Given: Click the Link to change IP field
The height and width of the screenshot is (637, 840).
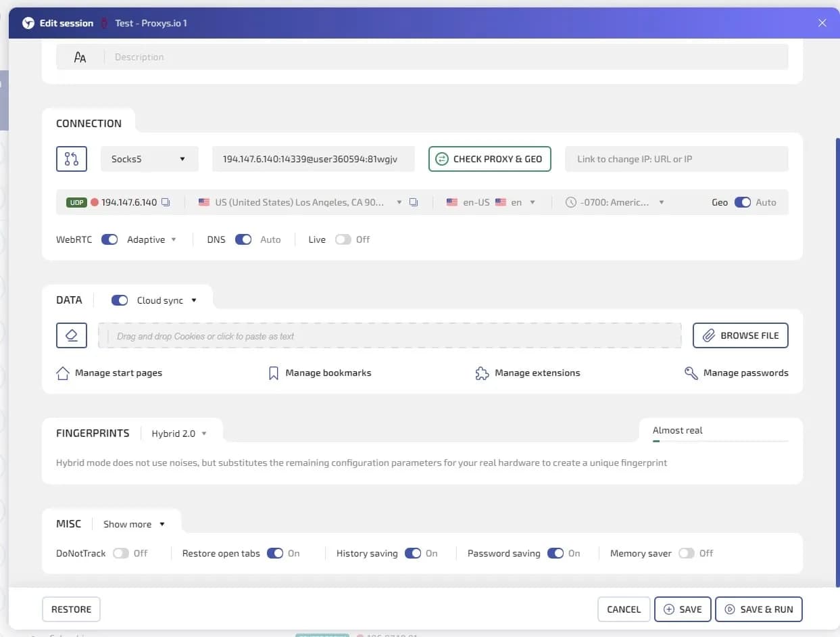Looking at the screenshot, I should coord(676,159).
